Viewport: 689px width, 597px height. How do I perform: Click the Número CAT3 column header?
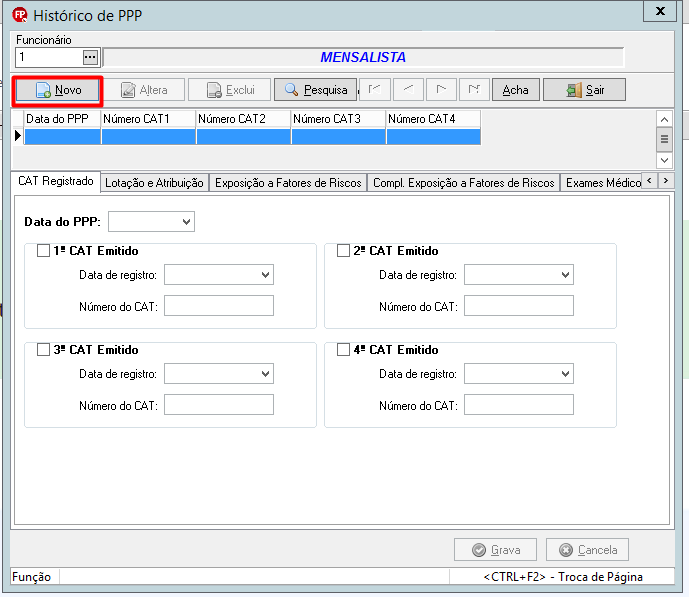click(338, 119)
